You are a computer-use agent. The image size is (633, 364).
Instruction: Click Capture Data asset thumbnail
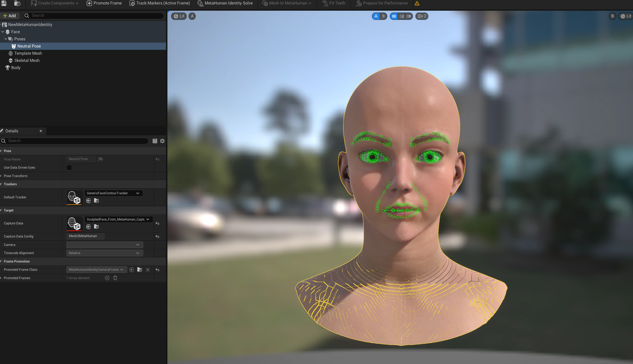(x=74, y=223)
